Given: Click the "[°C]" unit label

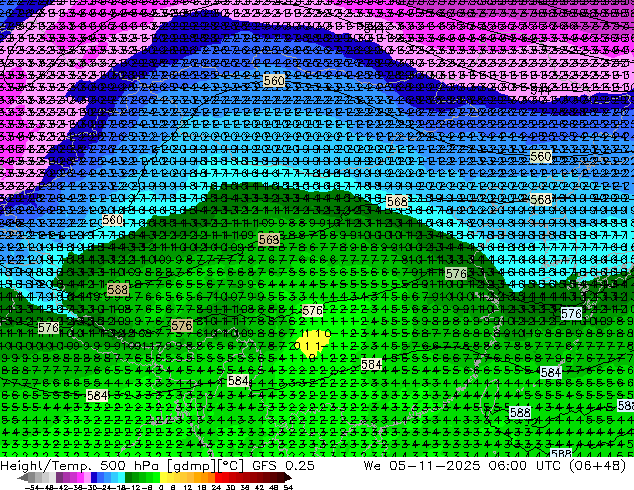Looking at the screenshot, I should [x=231, y=465].
